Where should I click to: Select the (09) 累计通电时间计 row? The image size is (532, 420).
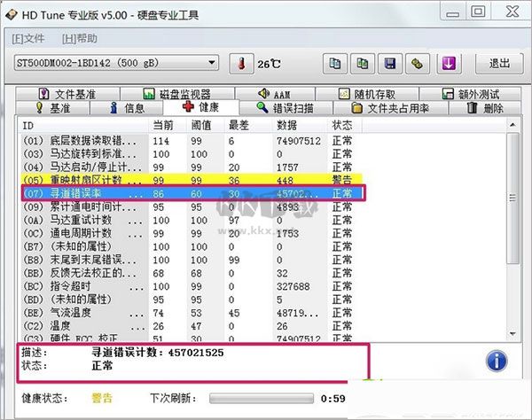(192, 206)
